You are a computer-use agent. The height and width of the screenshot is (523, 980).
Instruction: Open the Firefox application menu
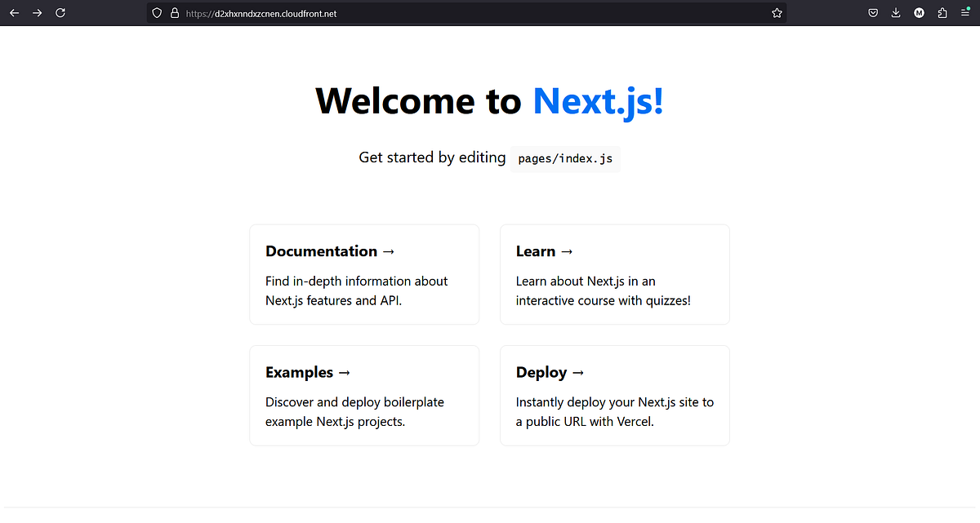click(x=964, y=13)
